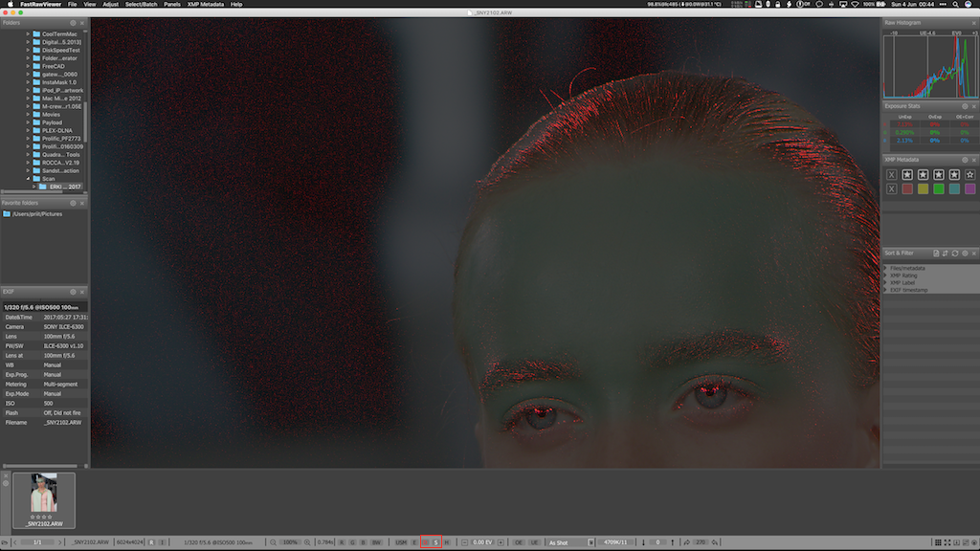Set rating to five stars
Viewport: 980px width, 551px height.
pyautogui.click(x=970, y=174)
